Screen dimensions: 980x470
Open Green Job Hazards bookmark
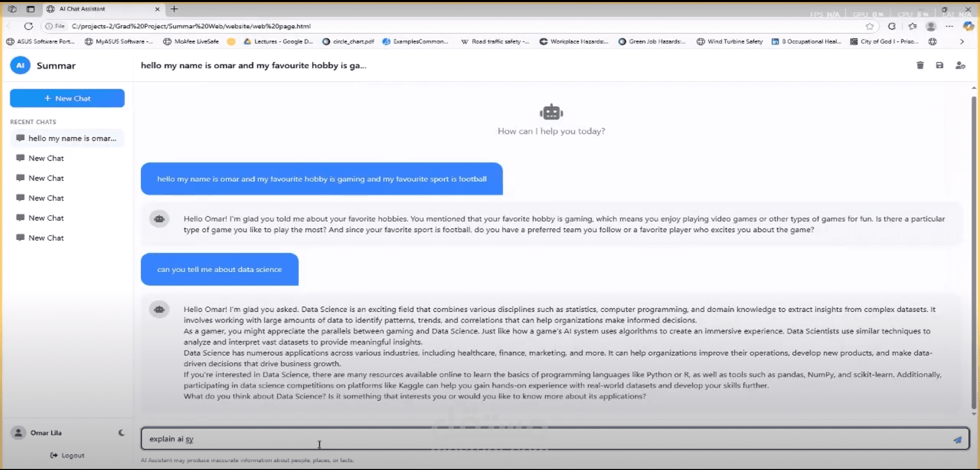coord(652,41)
